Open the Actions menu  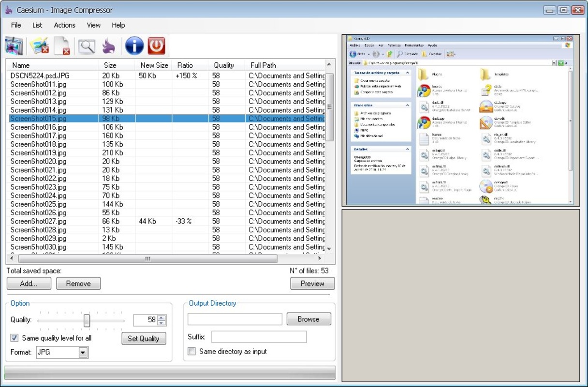(64, 25)
